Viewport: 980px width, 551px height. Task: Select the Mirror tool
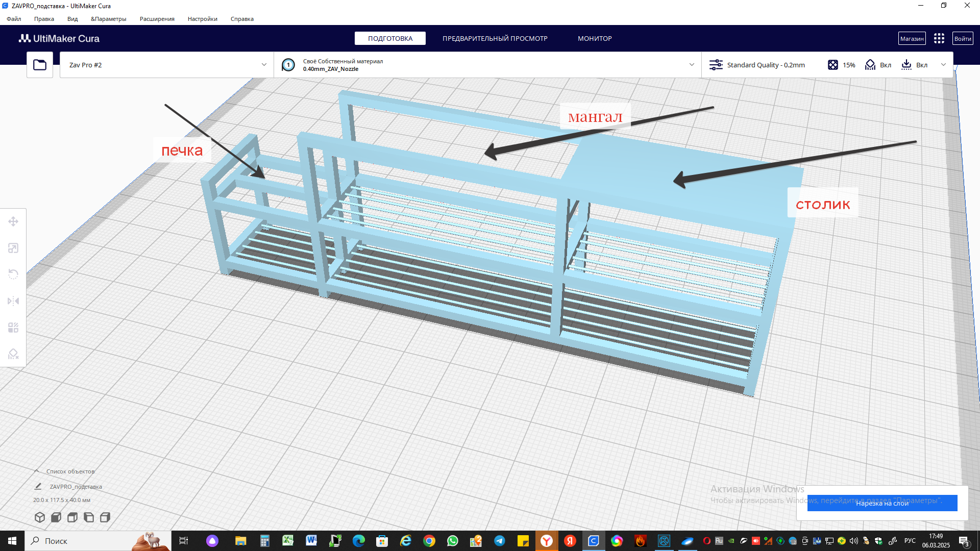(x=13, y=301)
